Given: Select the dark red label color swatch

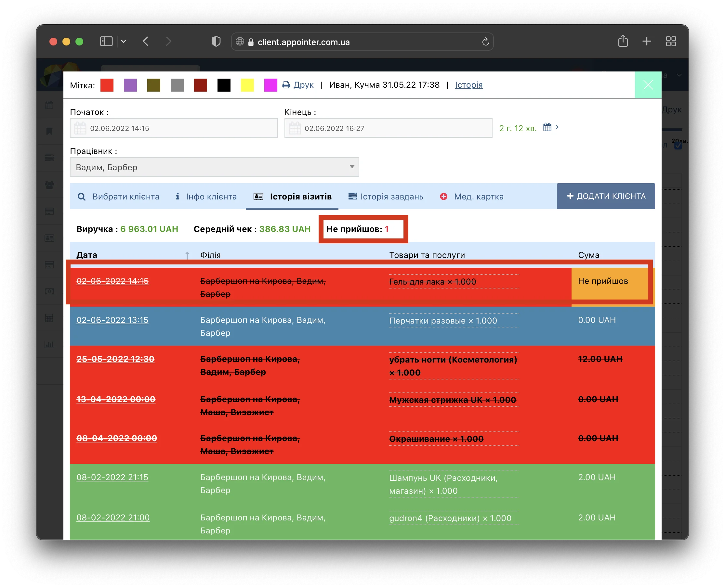Looking at the screenshot, I should tap(200, 85).
